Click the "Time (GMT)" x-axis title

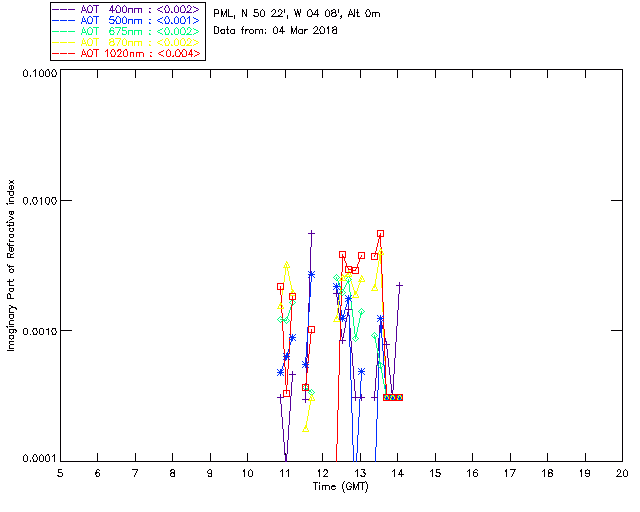coord(340,486)
